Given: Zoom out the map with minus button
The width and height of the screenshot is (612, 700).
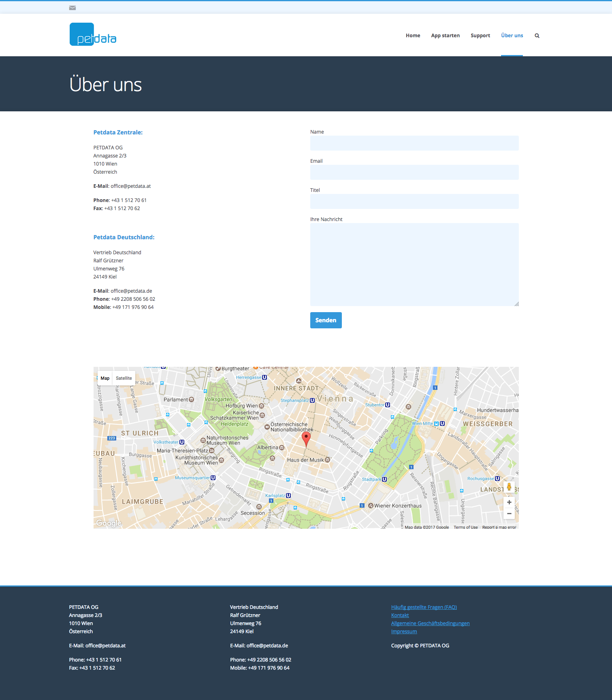Looking at the screenshot, I should 509,514.
